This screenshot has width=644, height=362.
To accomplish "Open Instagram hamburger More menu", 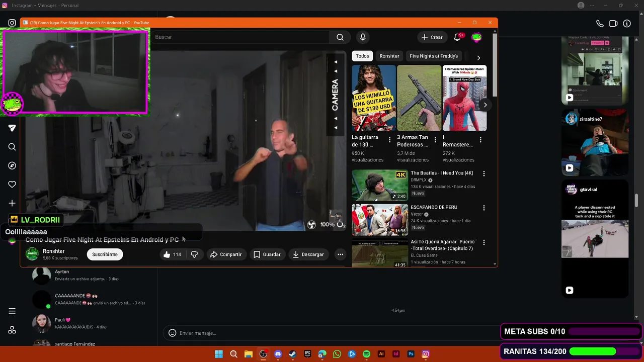I will coord(12,311).
